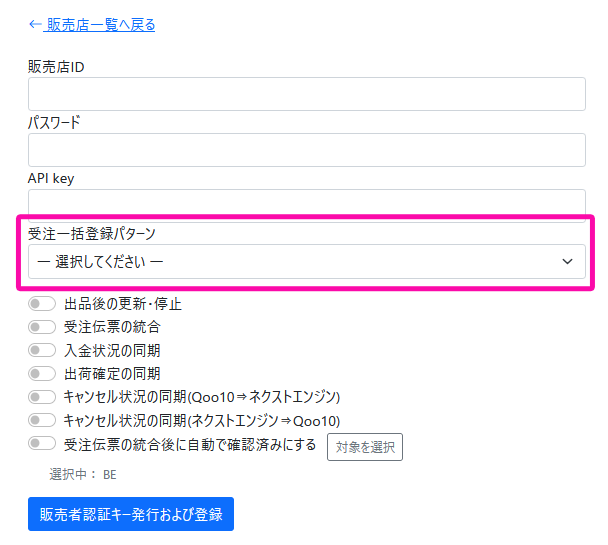Click 販売者認証キー発行および登録 button
Image resolution: width=608 pixels, height=545 pixels.
131,514
